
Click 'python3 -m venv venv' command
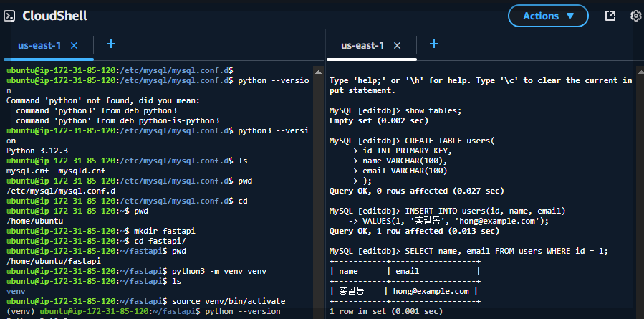(x=219, y=271)
